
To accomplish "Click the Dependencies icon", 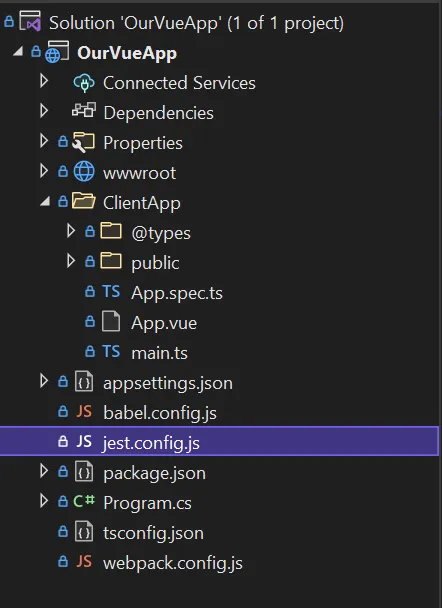I will (84, 110).
